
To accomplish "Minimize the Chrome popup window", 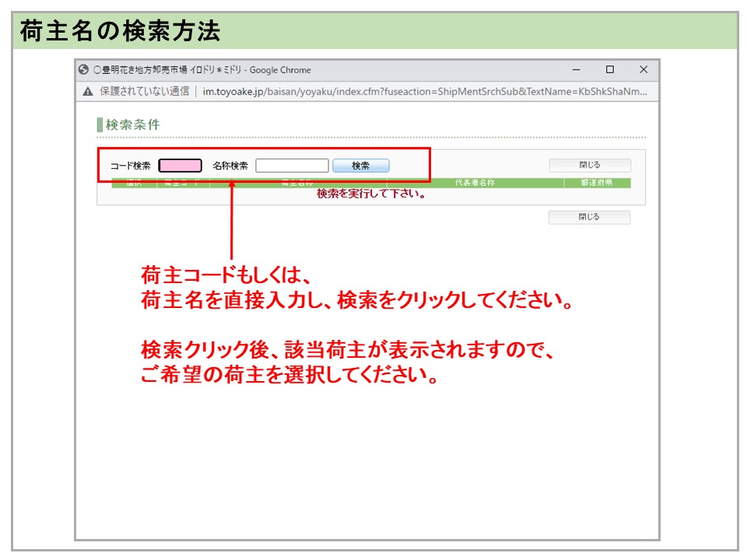I will (x=577, y=70).
